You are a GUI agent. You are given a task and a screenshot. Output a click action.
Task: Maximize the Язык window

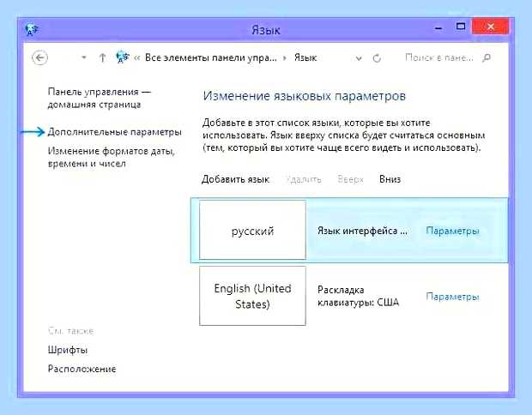point(461,27)
